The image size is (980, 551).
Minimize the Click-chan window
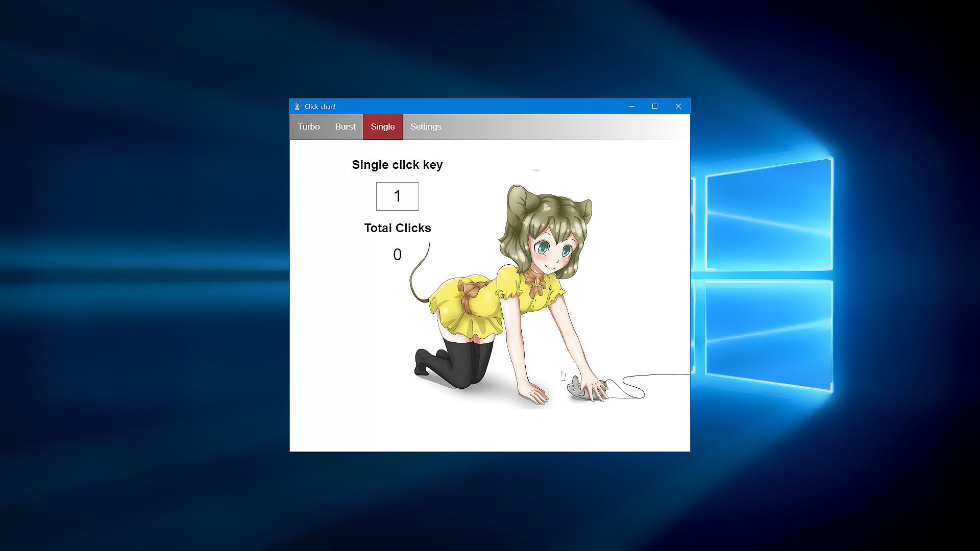632,107
